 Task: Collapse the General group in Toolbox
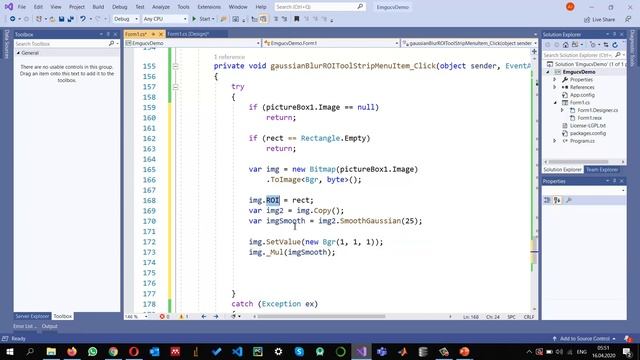click(18, 53)
